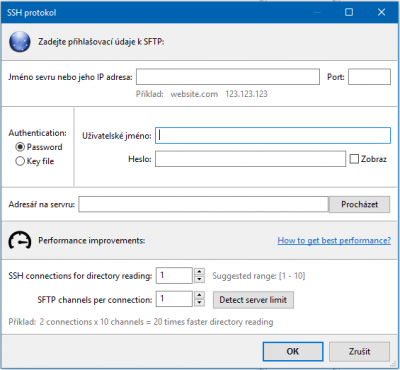Maximize the SSH protokol window
The image size is (400, 370).
click(349, 12)
